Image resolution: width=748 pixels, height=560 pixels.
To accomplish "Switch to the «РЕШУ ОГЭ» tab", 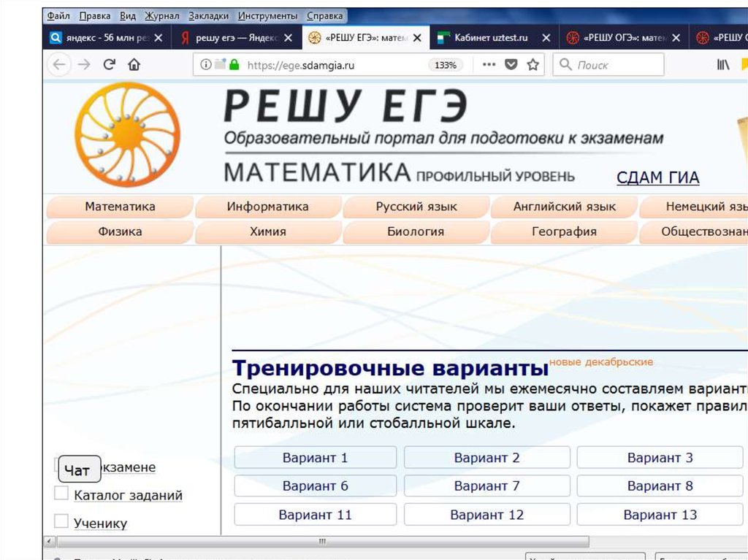I will [x=624, y=38].
